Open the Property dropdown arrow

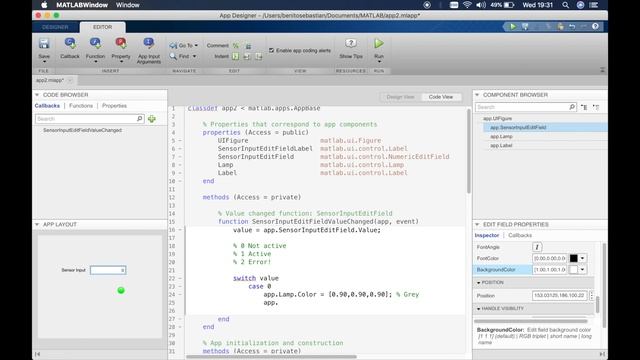point(121,62)
